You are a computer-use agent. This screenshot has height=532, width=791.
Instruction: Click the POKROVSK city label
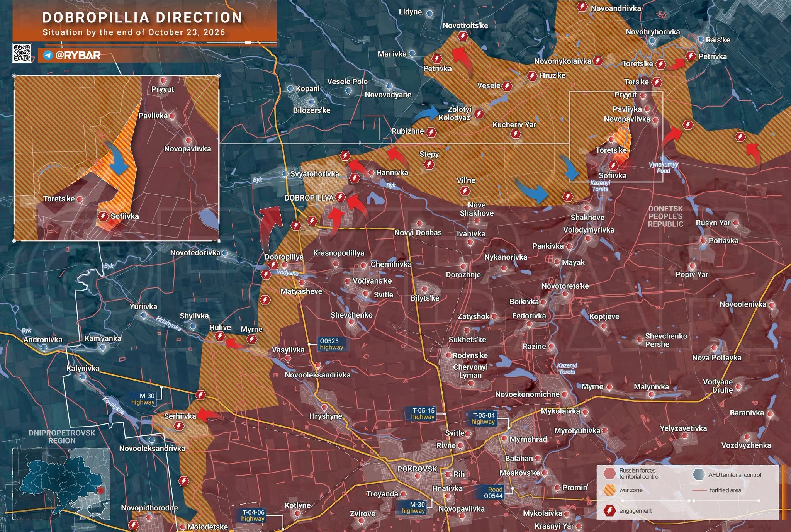coord(417,469)
